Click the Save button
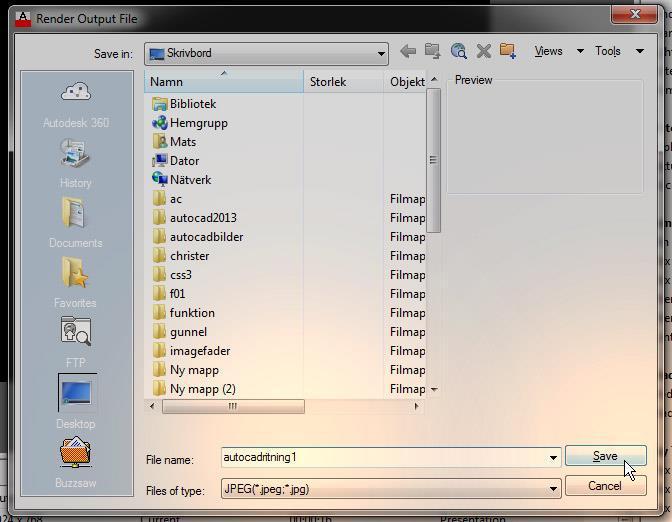This screenshot has height=522, width=672. pos(606,456)
